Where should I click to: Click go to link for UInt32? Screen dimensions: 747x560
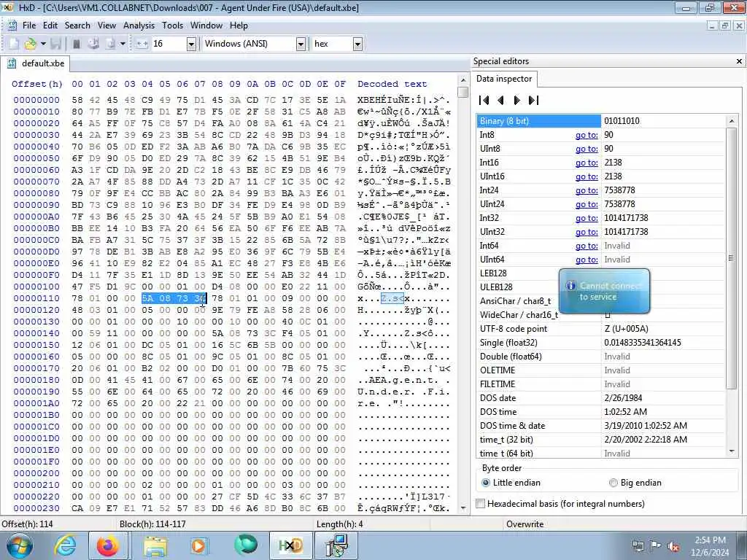coord(587,231)
